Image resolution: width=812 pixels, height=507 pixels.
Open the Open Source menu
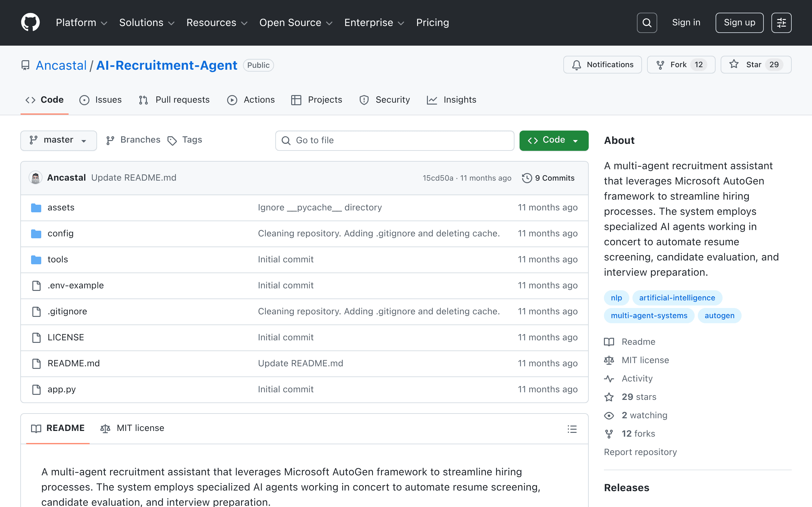296,22
